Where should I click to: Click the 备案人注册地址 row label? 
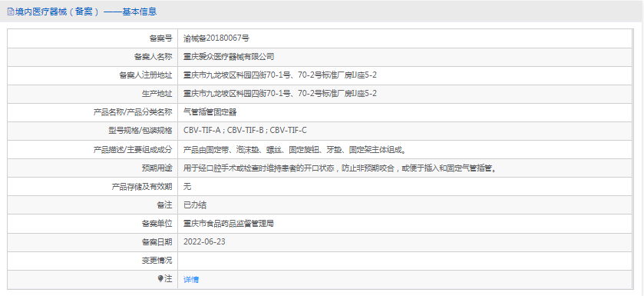146,75
